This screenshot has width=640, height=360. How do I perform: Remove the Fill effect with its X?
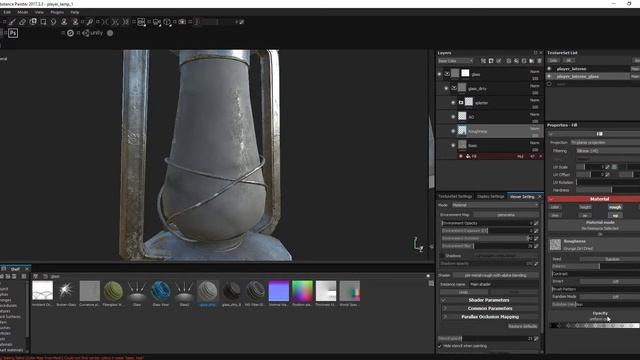click(x=540, y=156)
